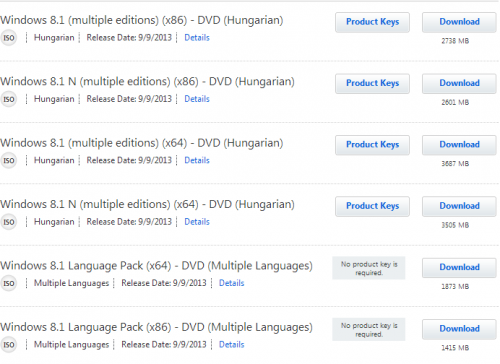The height and width of the screenshot is (364, 500).
Task: Get Product Keys for Windows 8.1 x64
Action: click(372, 145)
